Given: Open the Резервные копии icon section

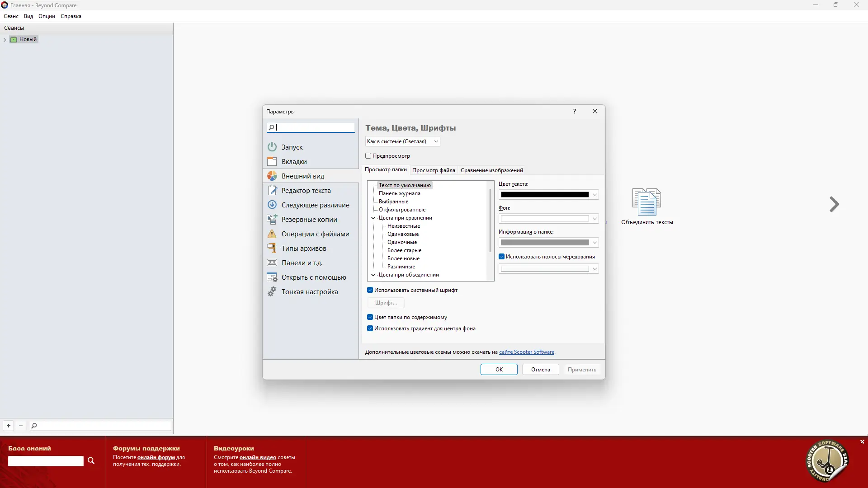Looking at the screenshot, I should click(272, 219).
